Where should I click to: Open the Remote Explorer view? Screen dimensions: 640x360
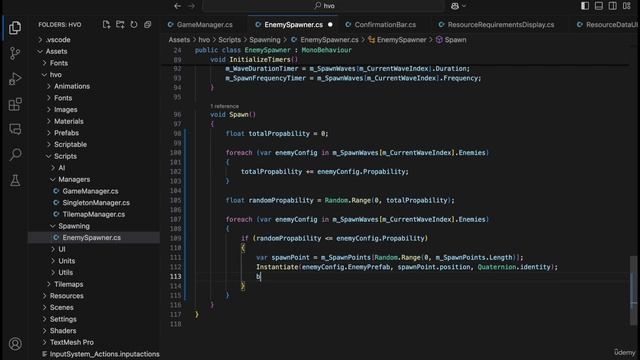[x=15, y=129]
